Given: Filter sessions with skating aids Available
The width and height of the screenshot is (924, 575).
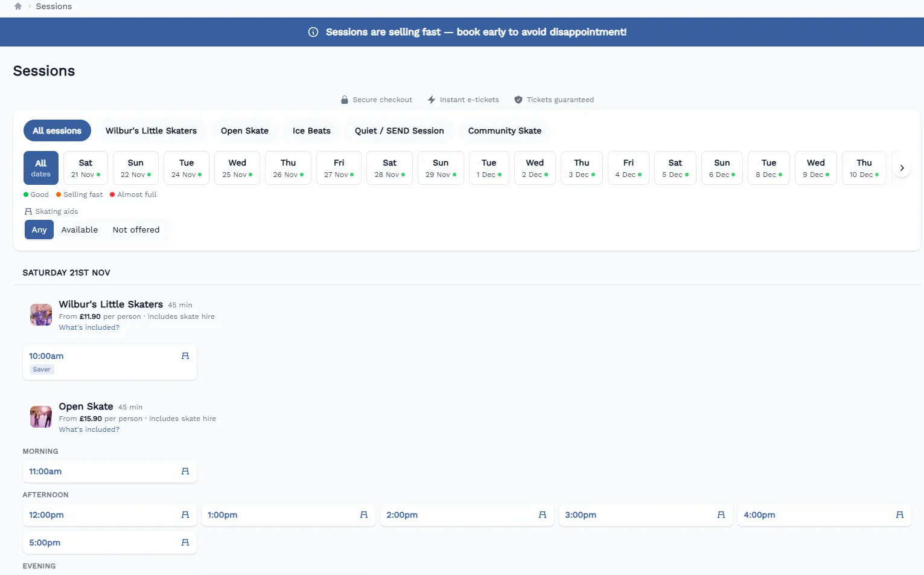Looking at the screenshot, I should point(80,230).
